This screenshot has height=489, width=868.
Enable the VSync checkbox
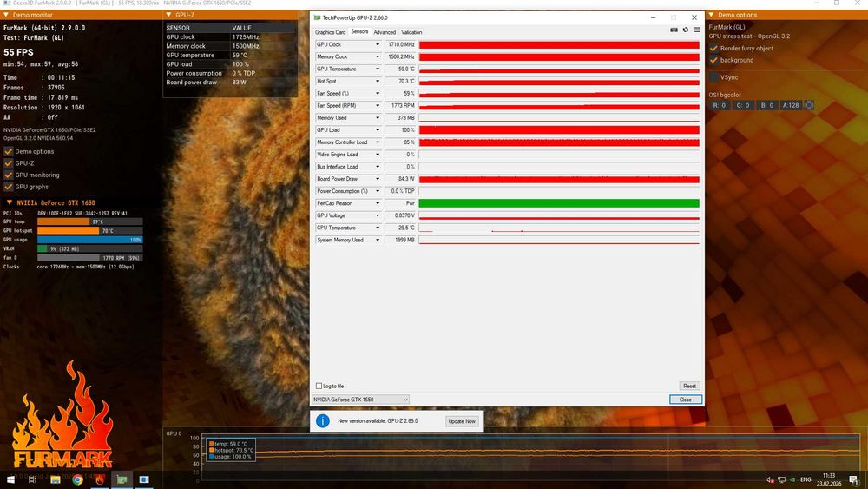(x=713, y=77)
